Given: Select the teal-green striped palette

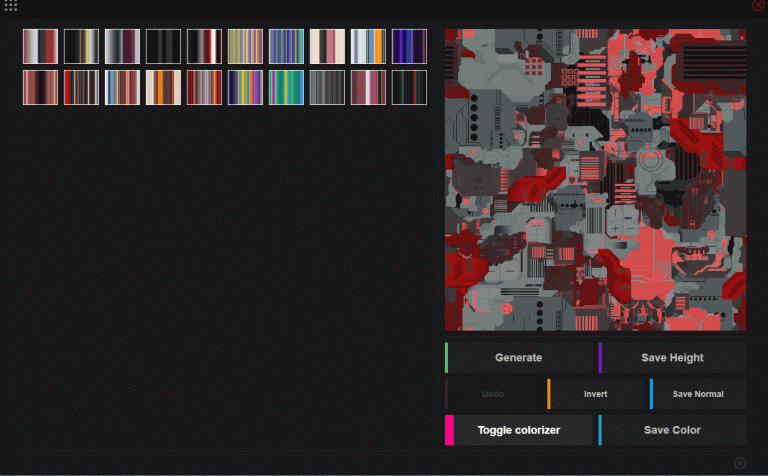Looking at the screenshot, I should pos(286,87).
